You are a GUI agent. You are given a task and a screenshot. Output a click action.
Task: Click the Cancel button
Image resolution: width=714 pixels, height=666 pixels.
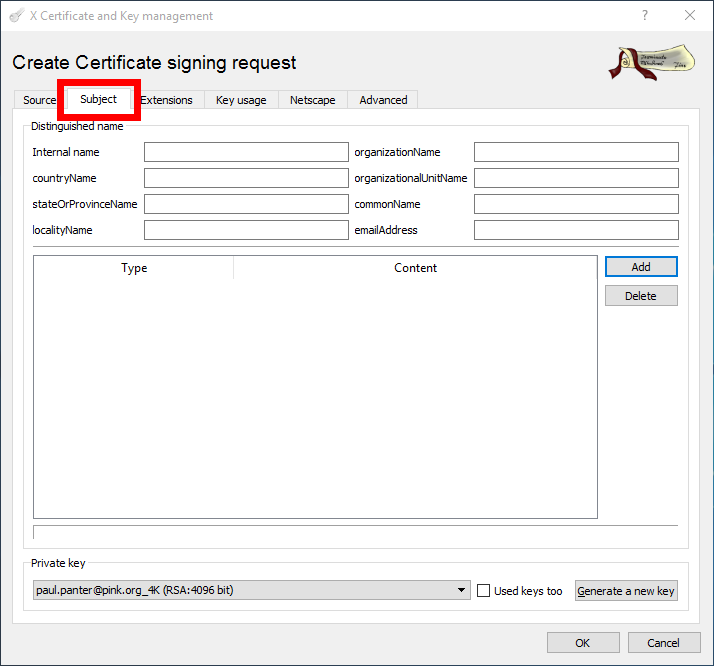tap(663, 643)
